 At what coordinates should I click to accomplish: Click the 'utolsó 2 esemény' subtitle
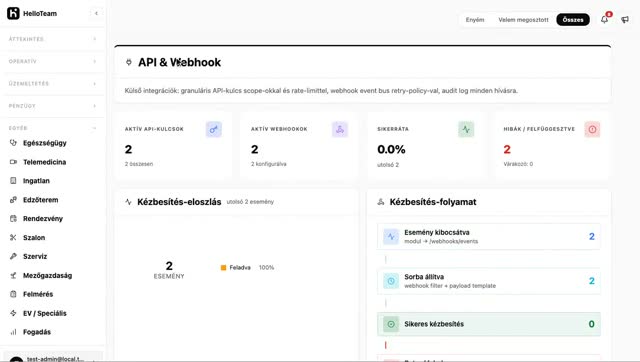point(250,202)
